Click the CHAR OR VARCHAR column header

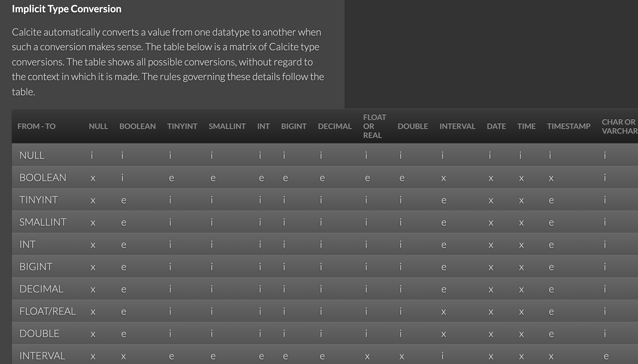click(619, 126)
